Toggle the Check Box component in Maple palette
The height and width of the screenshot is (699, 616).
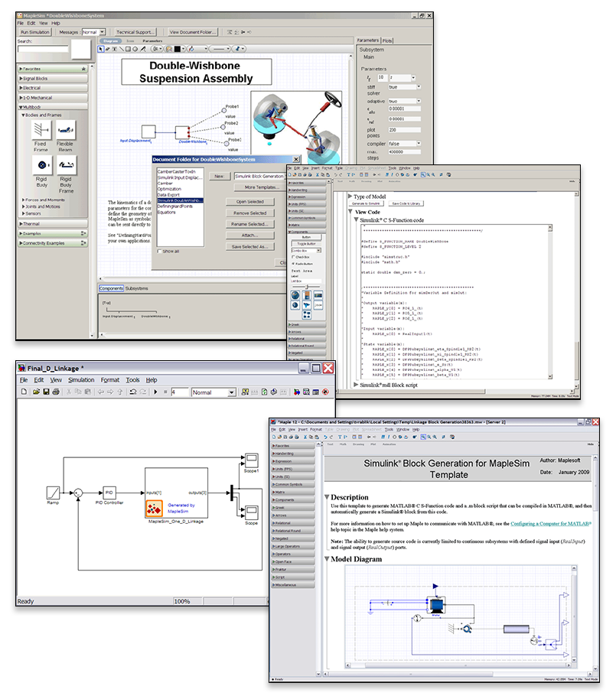coord(293,257)
